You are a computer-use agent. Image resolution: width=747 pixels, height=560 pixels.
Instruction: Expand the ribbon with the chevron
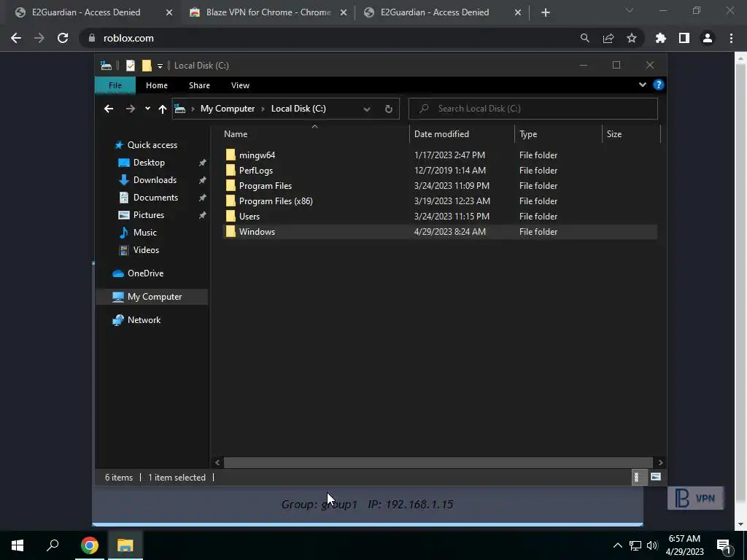coord(642,85)
